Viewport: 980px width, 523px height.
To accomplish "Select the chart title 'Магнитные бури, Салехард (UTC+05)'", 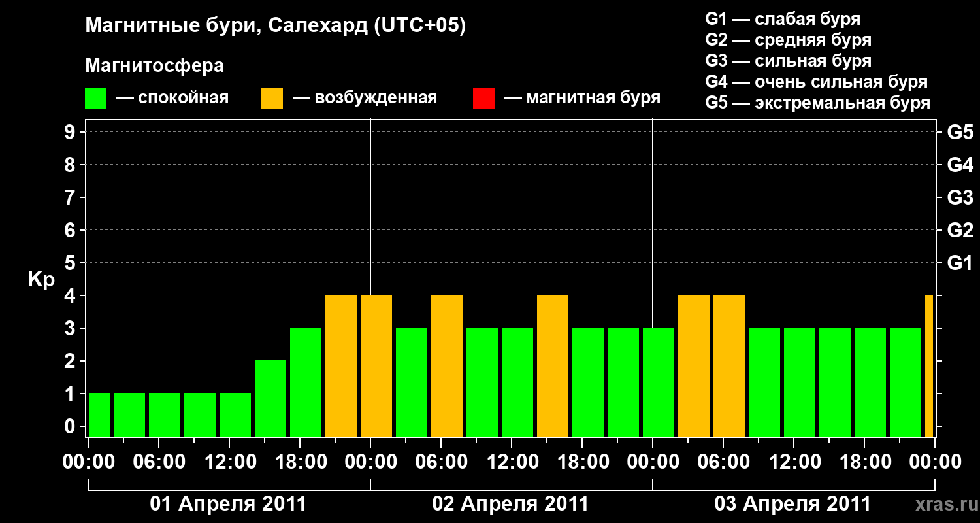I will (275, 26).
